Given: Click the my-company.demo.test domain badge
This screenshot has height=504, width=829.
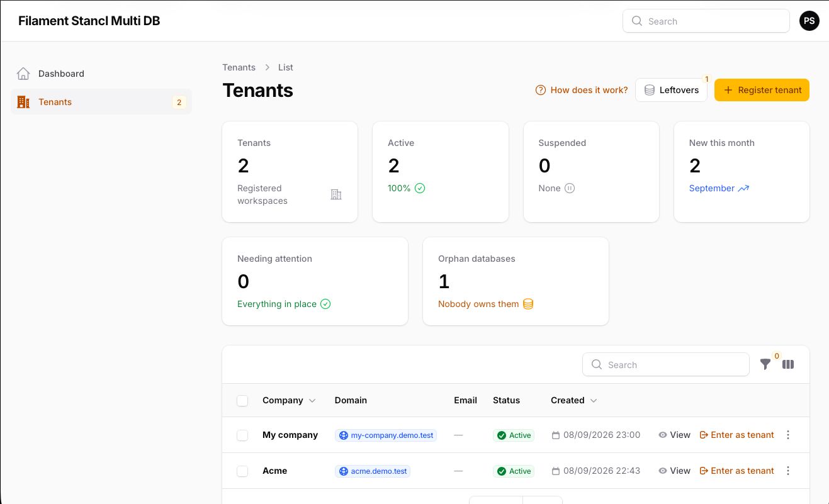Looking at the screenshot, I should coord(386,435).
